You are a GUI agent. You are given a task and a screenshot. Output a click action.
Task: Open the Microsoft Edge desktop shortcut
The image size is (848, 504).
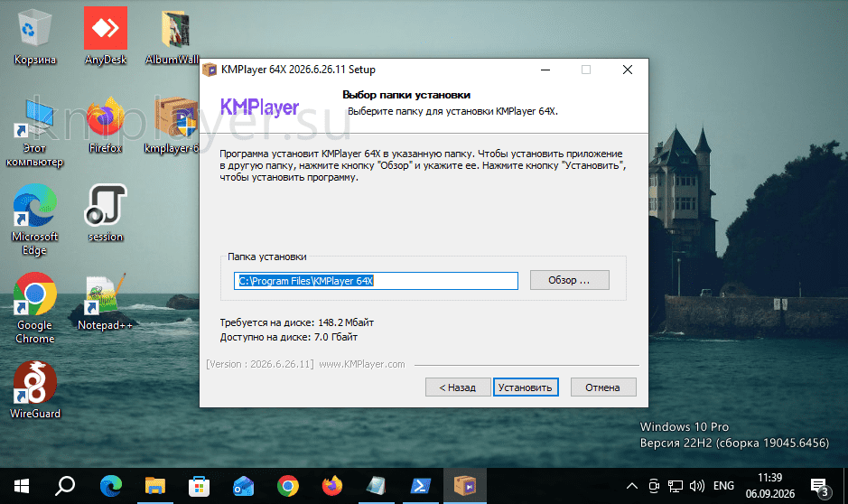tap(34, 220)
